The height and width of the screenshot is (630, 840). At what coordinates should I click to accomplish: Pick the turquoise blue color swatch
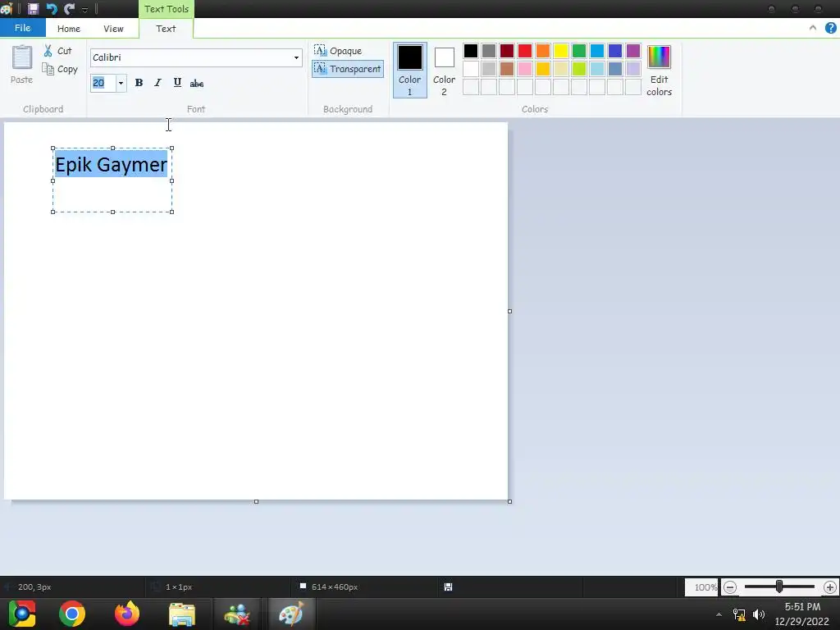click(x=597, y=51)
